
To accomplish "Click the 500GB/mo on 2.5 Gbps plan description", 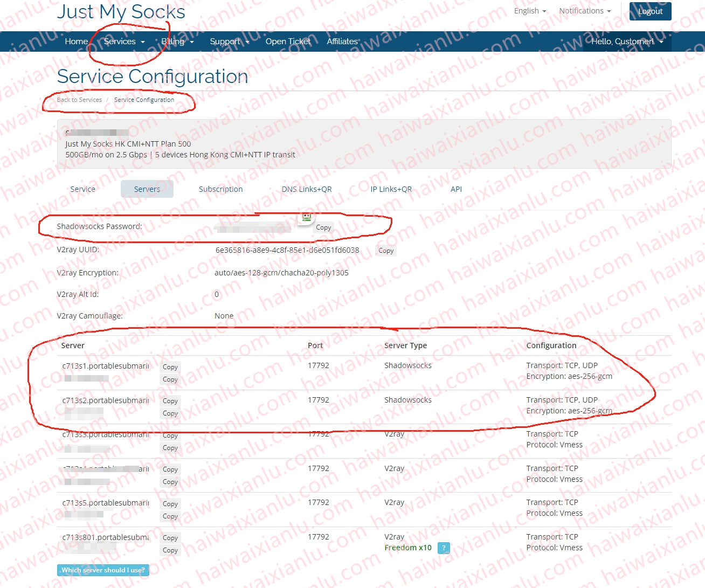I will pyautogui.click(x=180, y=155).
